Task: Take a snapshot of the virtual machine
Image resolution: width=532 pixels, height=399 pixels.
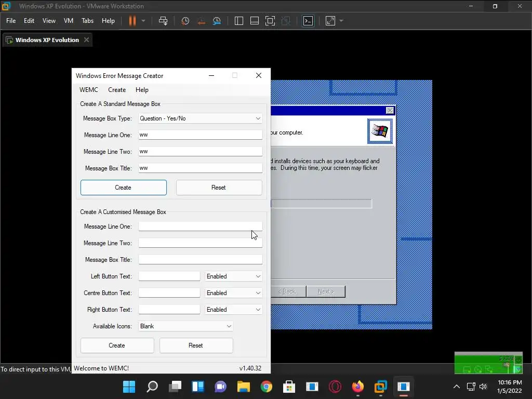Action: [x=185, y=21]
